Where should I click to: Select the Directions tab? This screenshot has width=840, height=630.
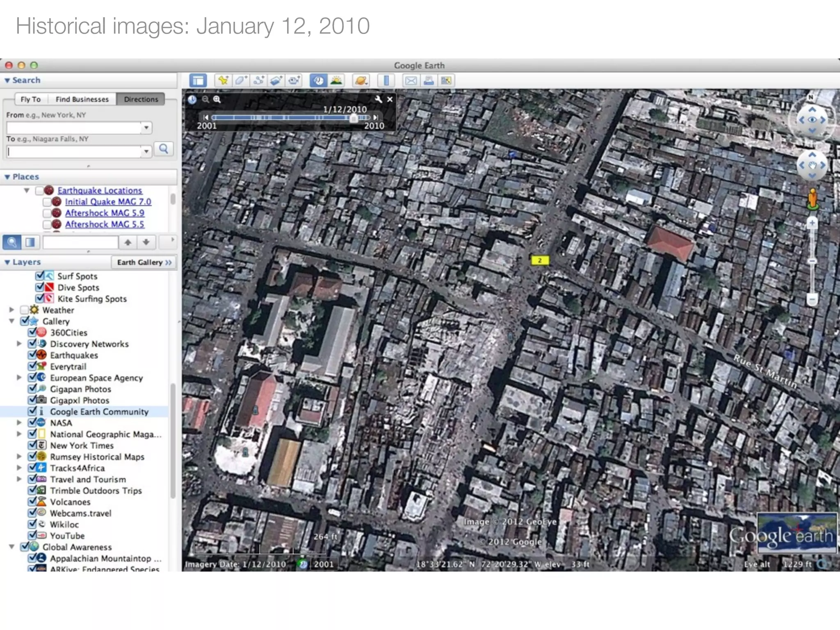coord(141,99)
